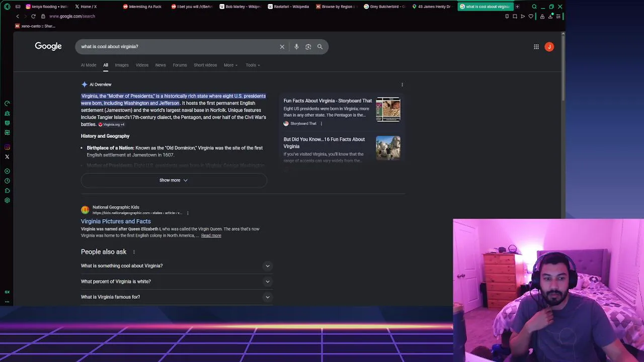Open the Player icon in the sidebar
The height and width of the screenshot is (362, 644).
tap(7, 171)
